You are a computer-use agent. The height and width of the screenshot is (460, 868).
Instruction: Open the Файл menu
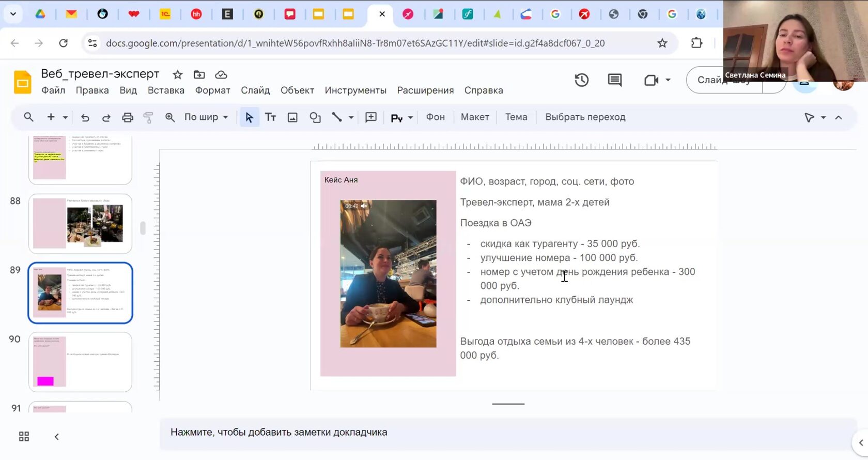[x=53, y=90]
